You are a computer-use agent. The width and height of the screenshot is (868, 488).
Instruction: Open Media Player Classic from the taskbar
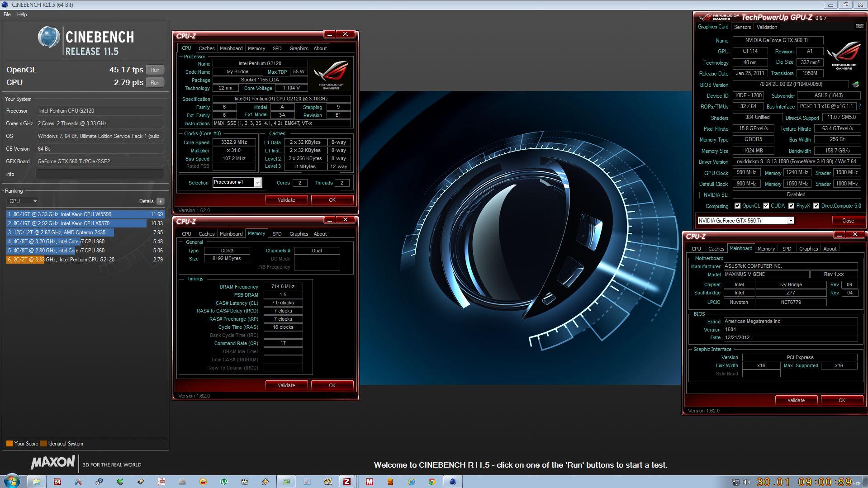pyautogui.click(x=245, y=482)
